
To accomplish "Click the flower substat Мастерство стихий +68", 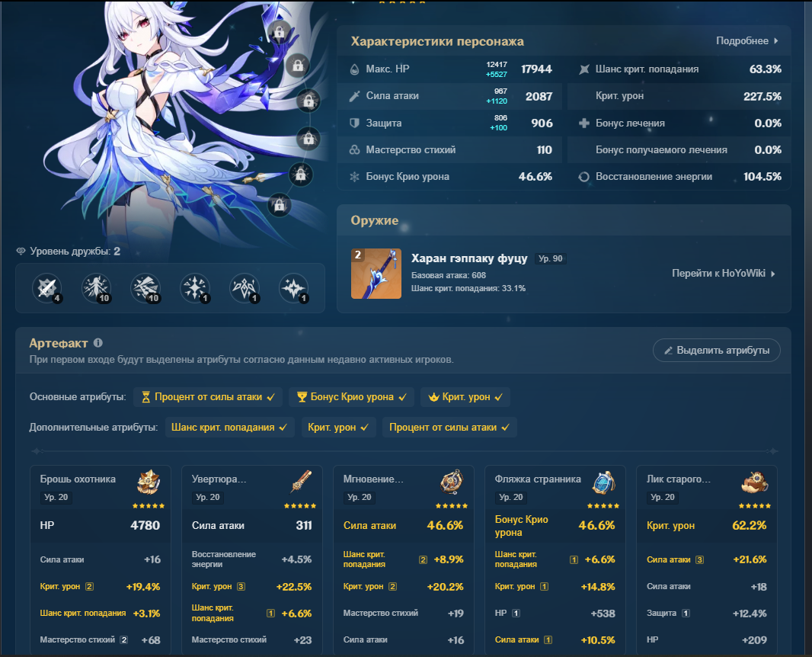I will tap(100, 640).
